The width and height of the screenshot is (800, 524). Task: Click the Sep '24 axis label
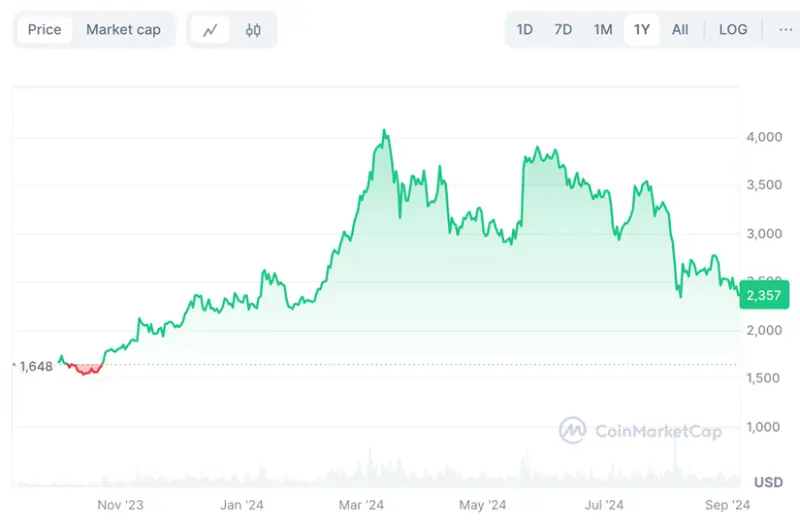click(727, 505)
